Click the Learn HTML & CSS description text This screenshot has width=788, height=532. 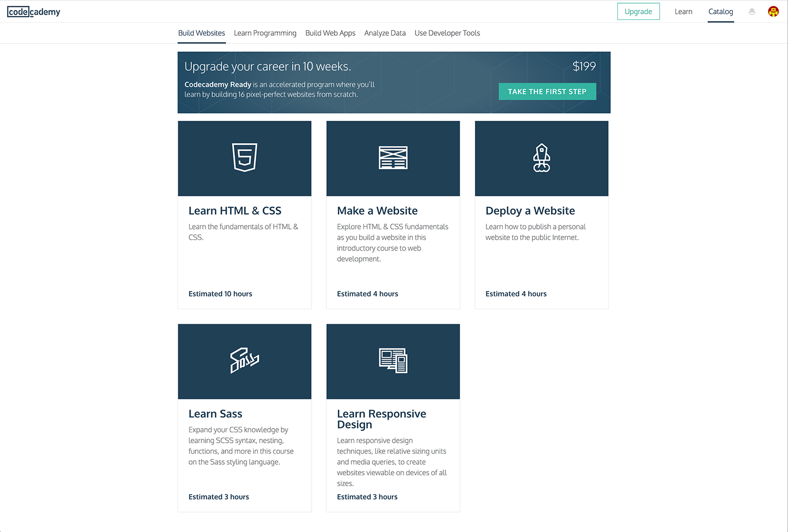[x=243, y=232]
